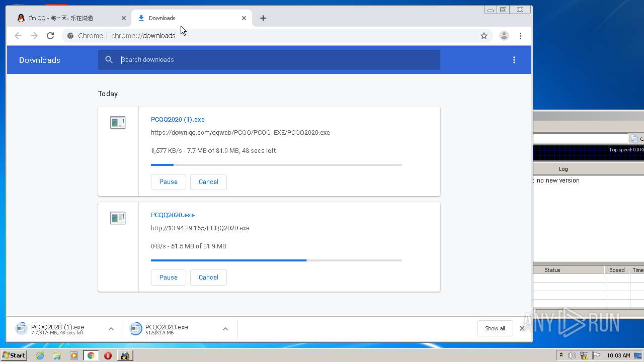The width and height of the screenshot is (644, 362).
Task: Open the PCQQ2020 (1).exe file link
Action: (x=178, y=120)
